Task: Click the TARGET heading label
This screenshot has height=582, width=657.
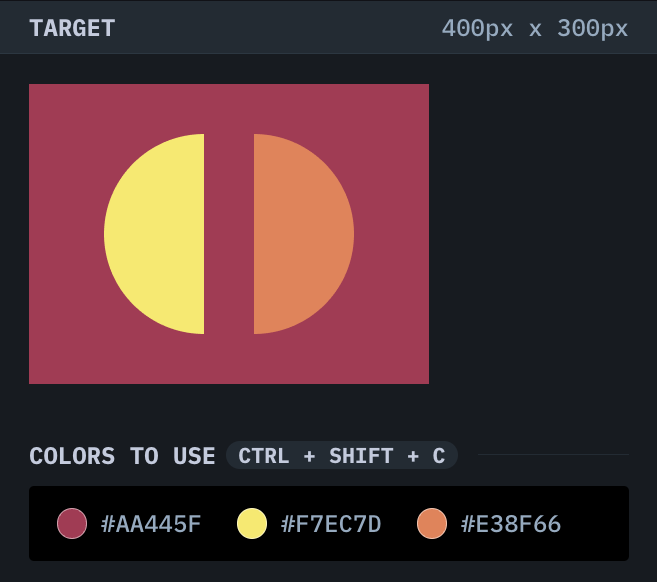Action: coord(72,28)
